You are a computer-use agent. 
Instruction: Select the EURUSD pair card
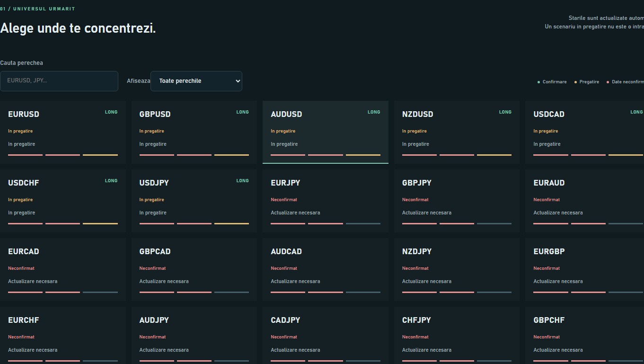tap(63, 132)
